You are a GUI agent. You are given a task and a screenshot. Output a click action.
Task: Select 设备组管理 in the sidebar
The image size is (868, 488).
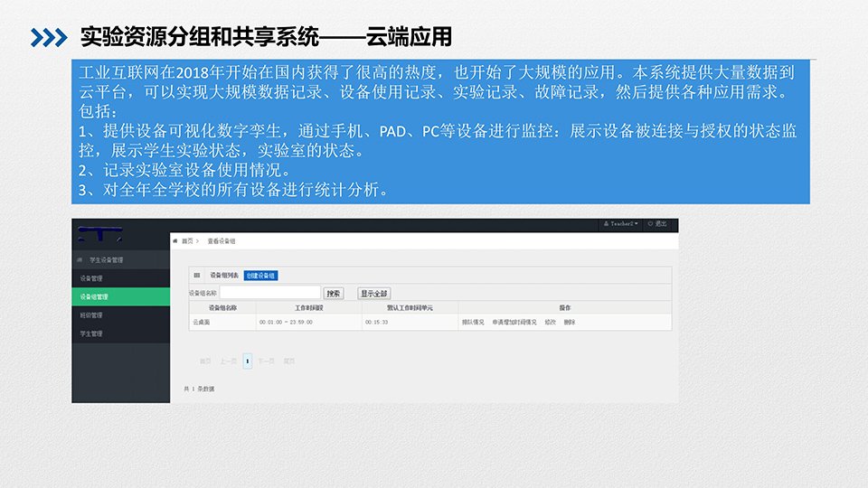[x=94, y=296]
